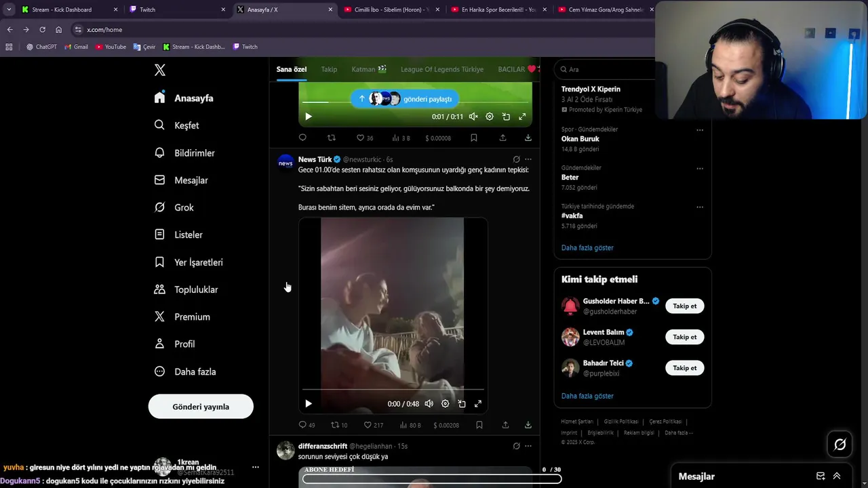Open YouTube bookmark in bookmarks bar

[111, 47]
